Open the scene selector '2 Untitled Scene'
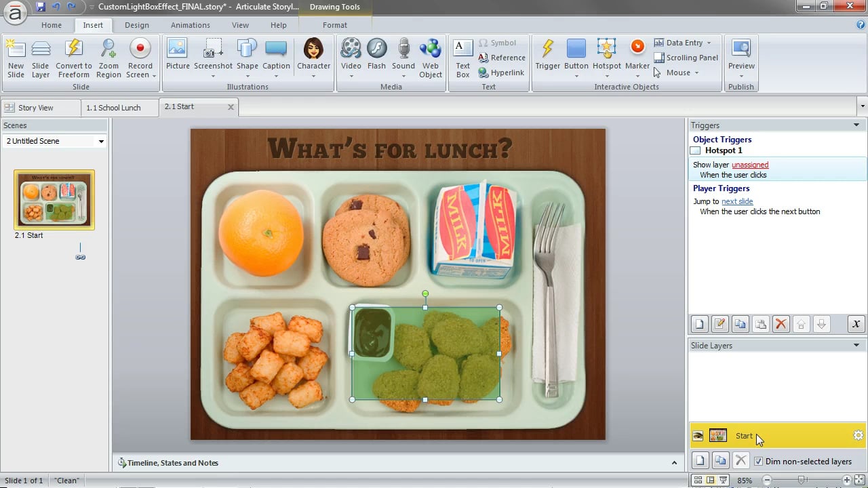This screenshot has width=868, height=488. 55,141
